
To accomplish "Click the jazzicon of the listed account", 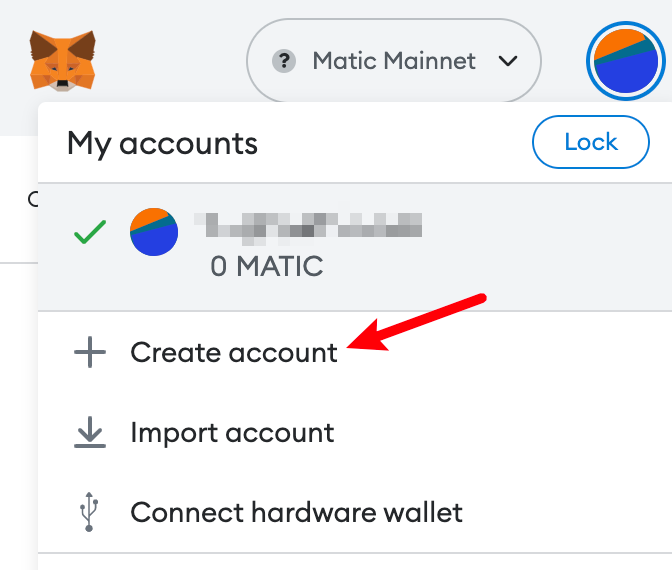I will pos(154,232).
